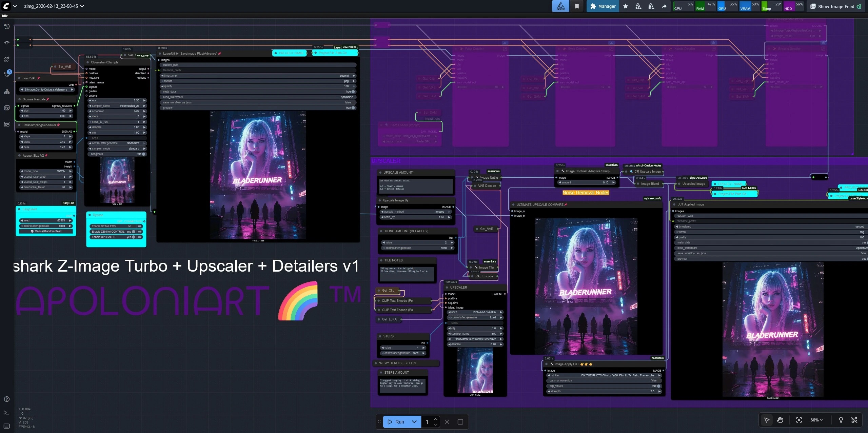Open the model library tree sidebar icon
The image size is (868, 433).
pyautogui.click(x=7, y=92)
